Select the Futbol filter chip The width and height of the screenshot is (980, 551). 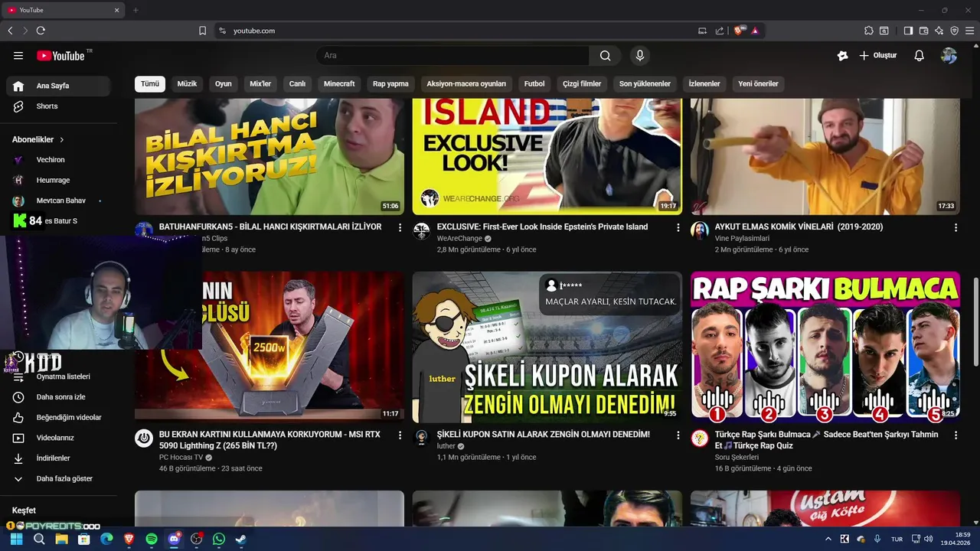click(534, 84)
